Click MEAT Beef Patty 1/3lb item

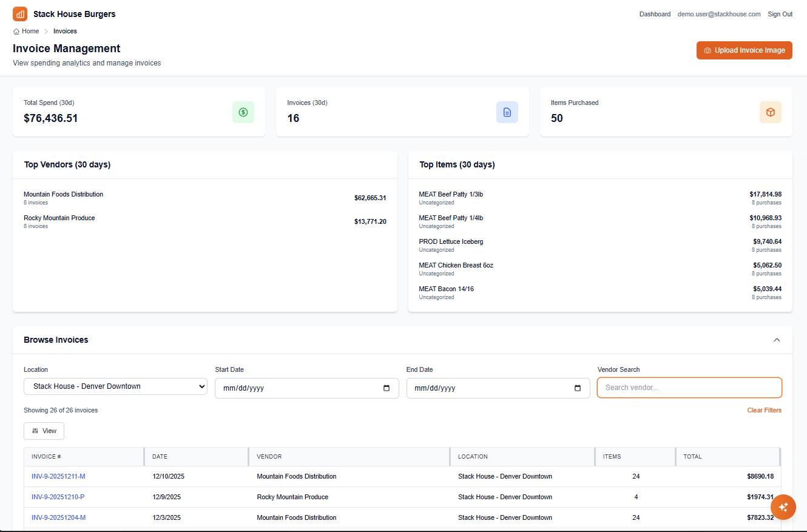451,195
